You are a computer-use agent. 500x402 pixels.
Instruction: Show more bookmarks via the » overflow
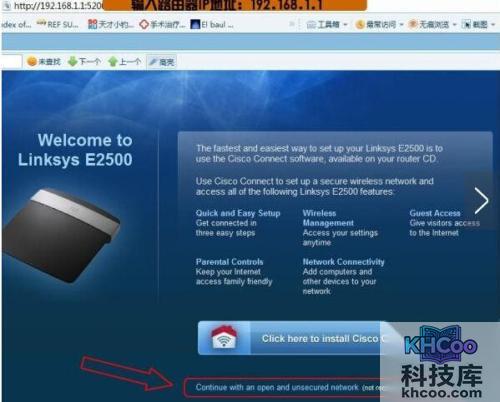click(292, 24)
